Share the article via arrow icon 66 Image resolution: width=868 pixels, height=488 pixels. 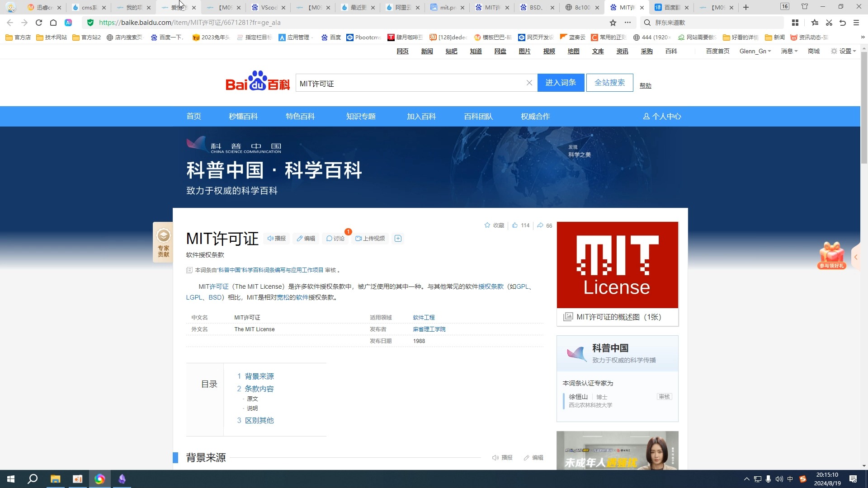pos(544,225)
